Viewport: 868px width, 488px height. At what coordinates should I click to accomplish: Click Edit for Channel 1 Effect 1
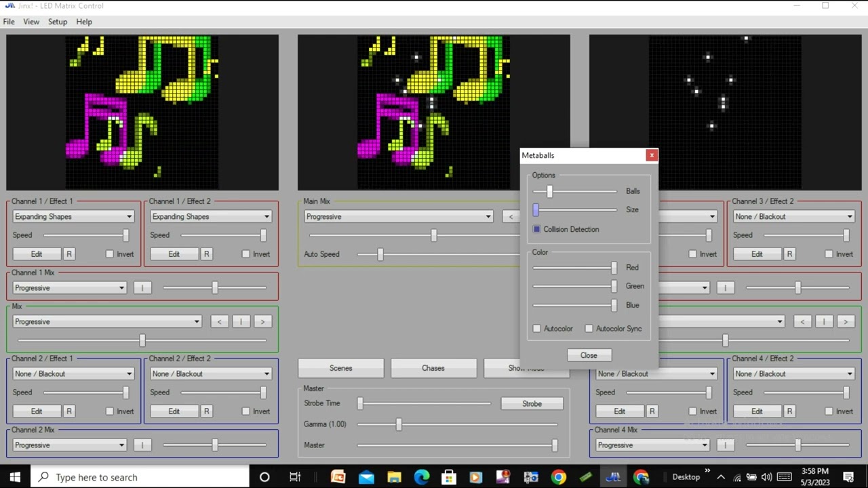(37, 254)
